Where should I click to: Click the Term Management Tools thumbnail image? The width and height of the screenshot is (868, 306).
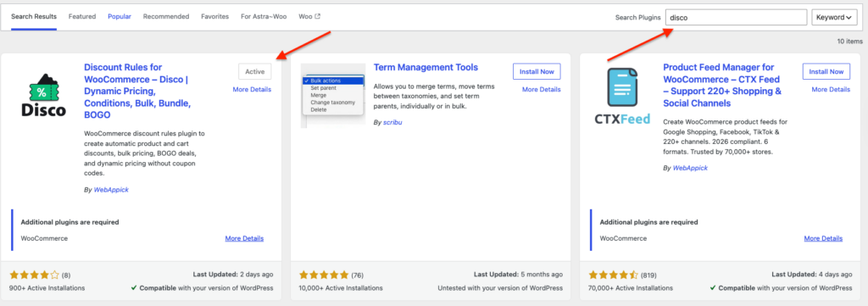pos(333,95)
